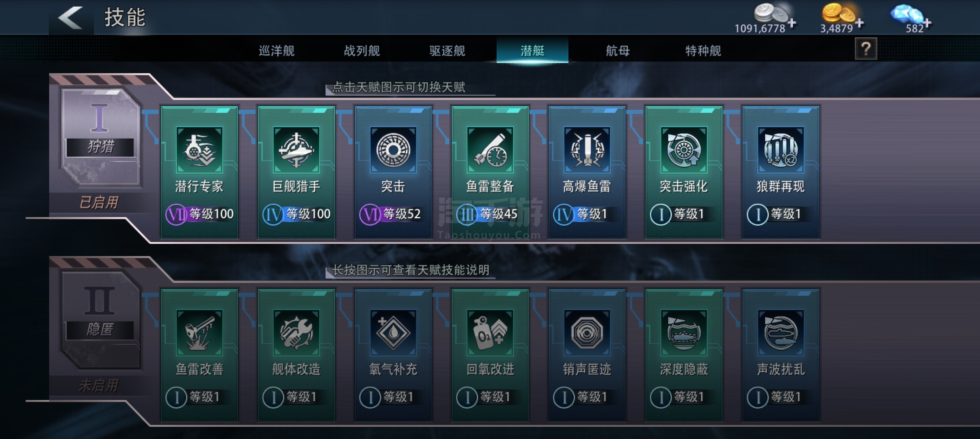Tap the 高爆鱼雷 skill icon

pyautogui.click(x=587, y=150)
